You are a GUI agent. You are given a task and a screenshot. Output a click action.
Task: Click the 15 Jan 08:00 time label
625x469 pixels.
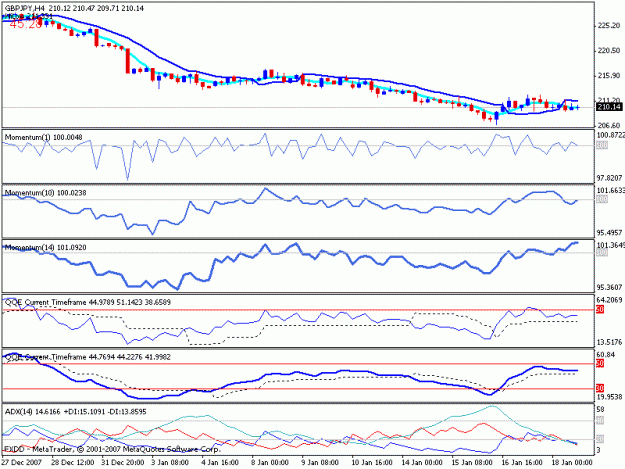click(471, 463)
